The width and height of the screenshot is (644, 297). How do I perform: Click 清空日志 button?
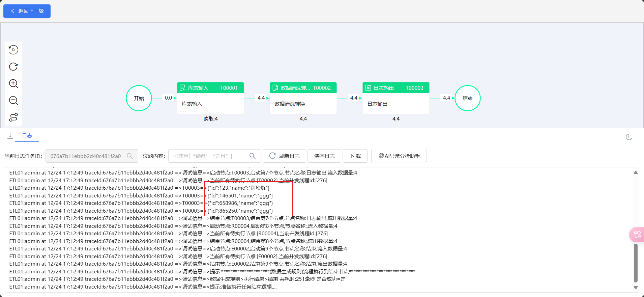(x=324, y=156)
